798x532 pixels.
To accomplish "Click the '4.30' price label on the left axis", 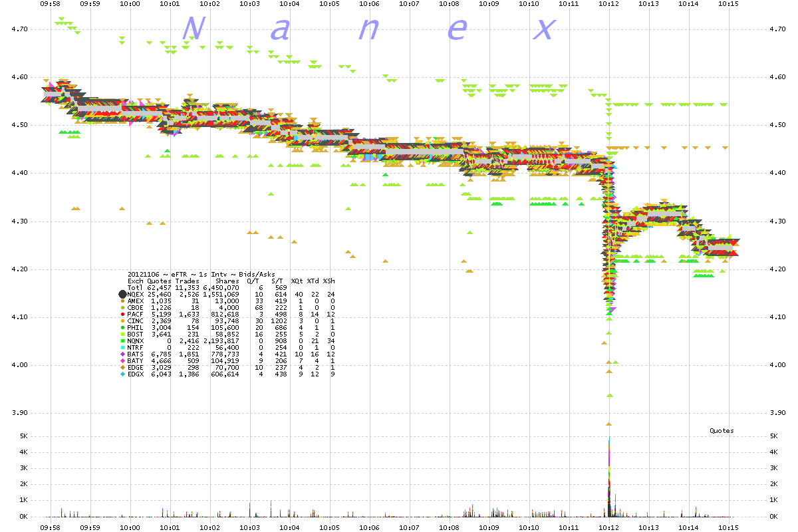I will pos(20,221).
